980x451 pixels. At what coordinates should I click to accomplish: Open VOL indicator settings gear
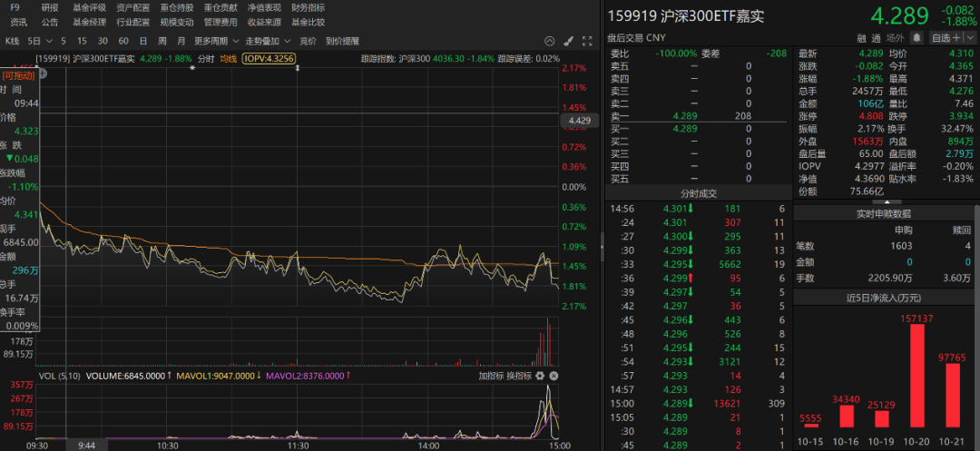[x=541, y=376]
